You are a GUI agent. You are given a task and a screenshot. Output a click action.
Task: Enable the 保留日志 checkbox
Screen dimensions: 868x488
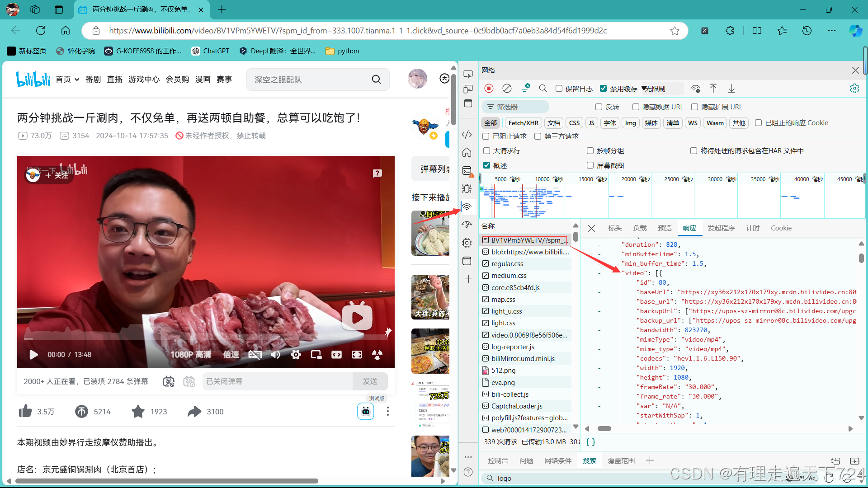[x=559, y=89]
